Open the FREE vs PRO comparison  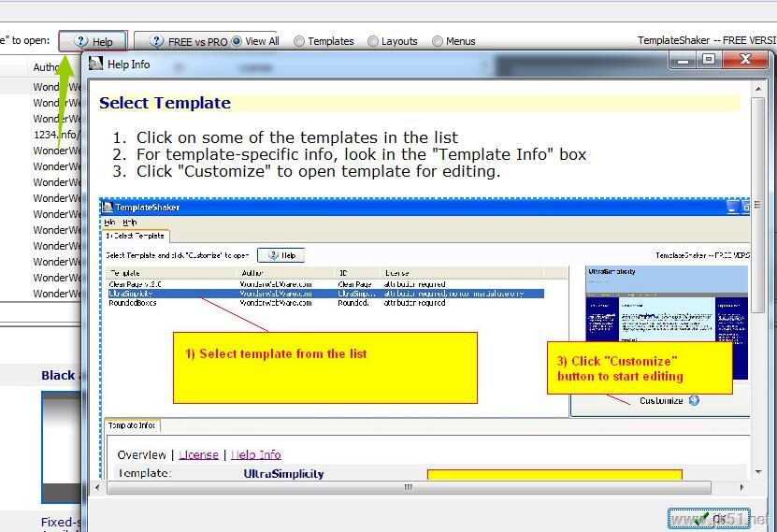tap(189, 42)
